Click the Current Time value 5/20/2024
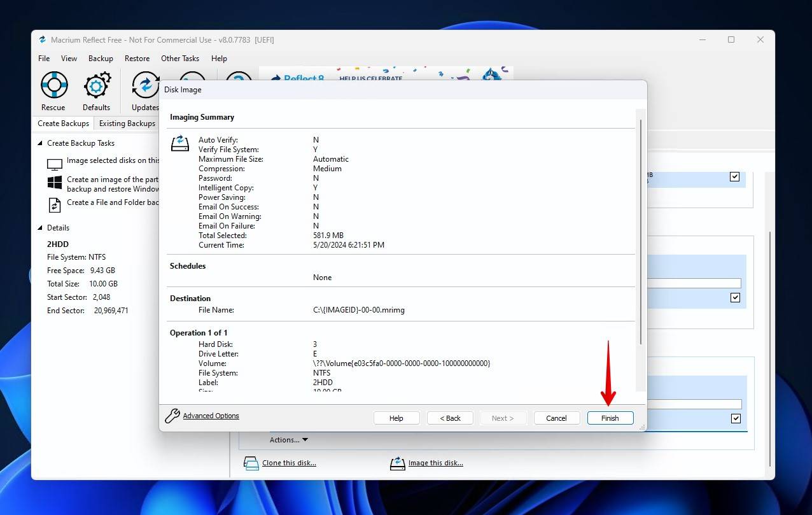Image resolution: width=812 pixels, height=515 pixels. point(349,245)
